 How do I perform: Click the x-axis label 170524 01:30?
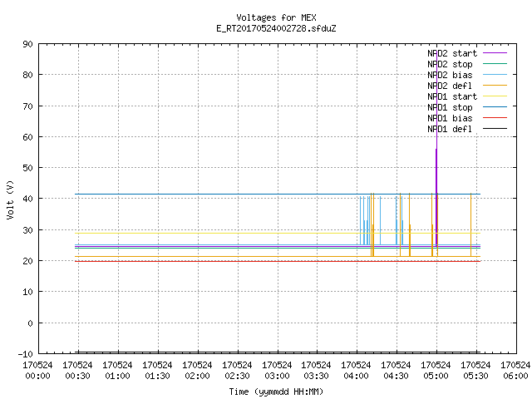click(157, 371)
